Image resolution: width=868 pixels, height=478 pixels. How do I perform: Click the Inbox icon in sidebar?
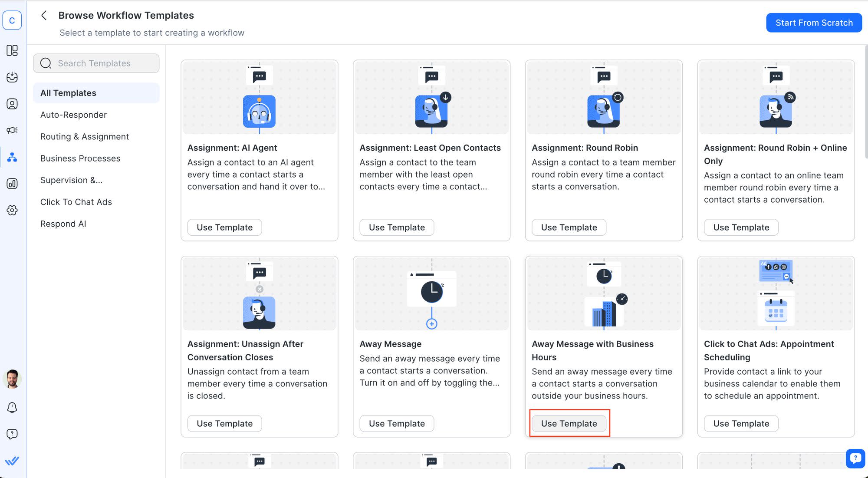click(x=12, y=77)
